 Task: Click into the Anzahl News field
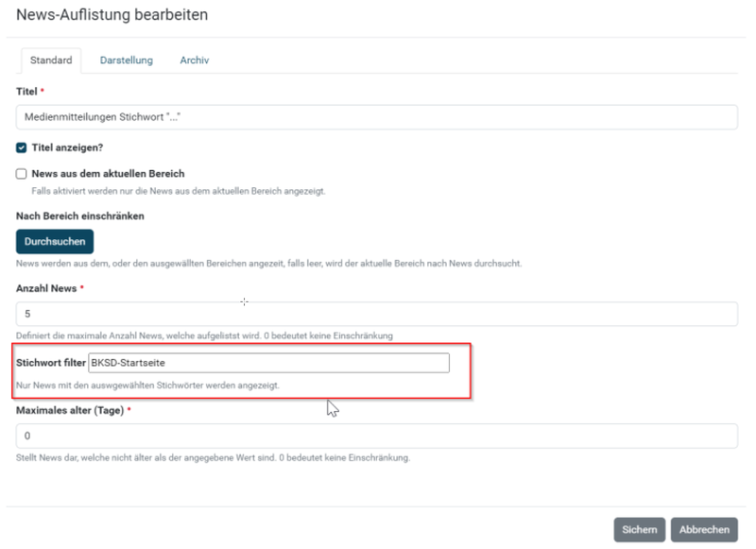(x=376, y=314)
